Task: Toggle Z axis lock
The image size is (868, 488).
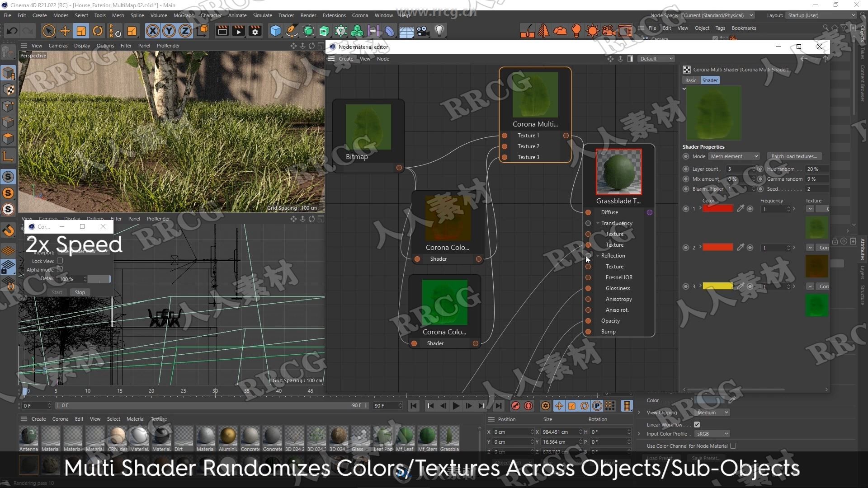Action: pos(185,31)
